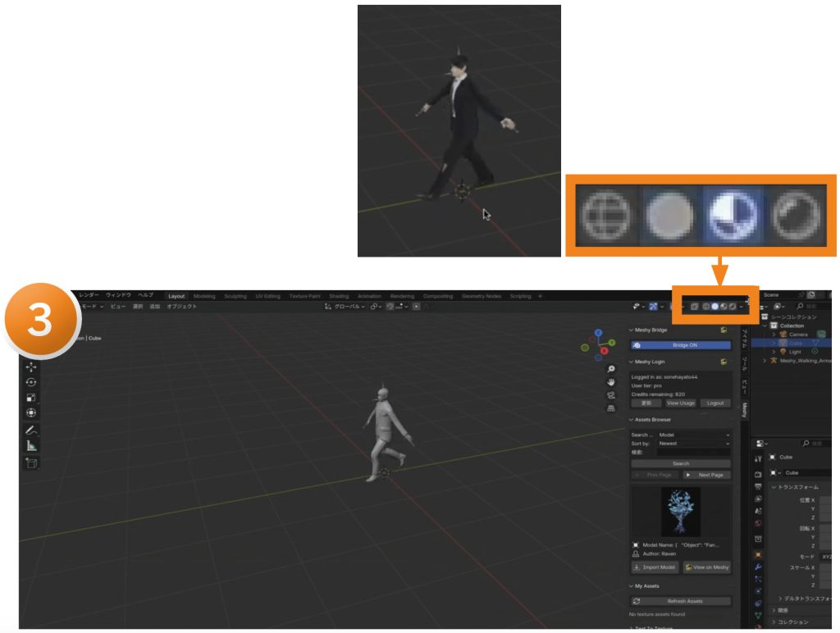Click the new scene icon beside Scene field
Image resolution: width=840 pixels, height=633 pixels.
point(811,295)
